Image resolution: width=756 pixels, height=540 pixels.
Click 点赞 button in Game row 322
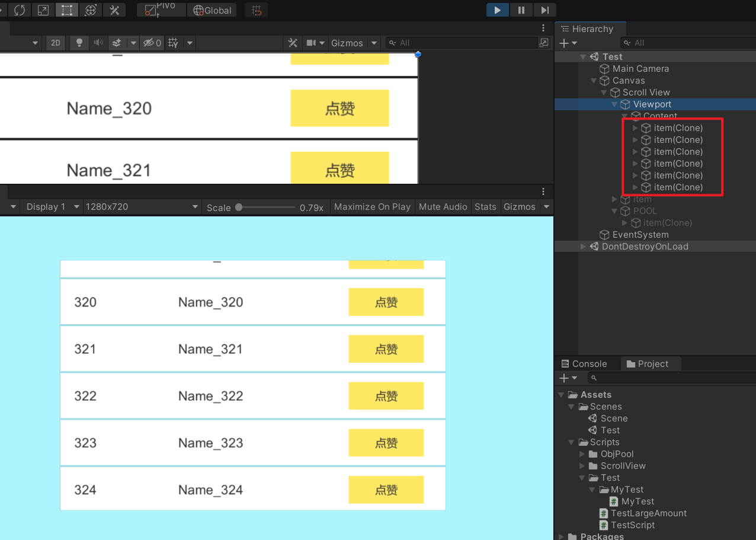pos(386,396)
